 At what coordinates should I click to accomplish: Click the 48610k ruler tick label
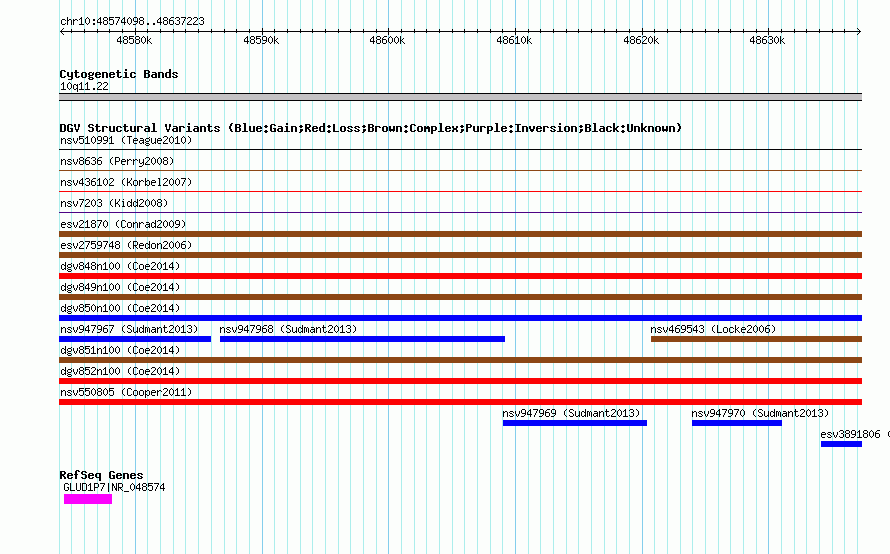click(514, 40)
